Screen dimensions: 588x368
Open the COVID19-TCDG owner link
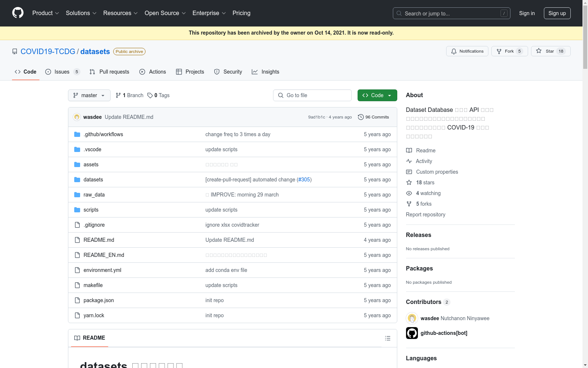[48, 52]
